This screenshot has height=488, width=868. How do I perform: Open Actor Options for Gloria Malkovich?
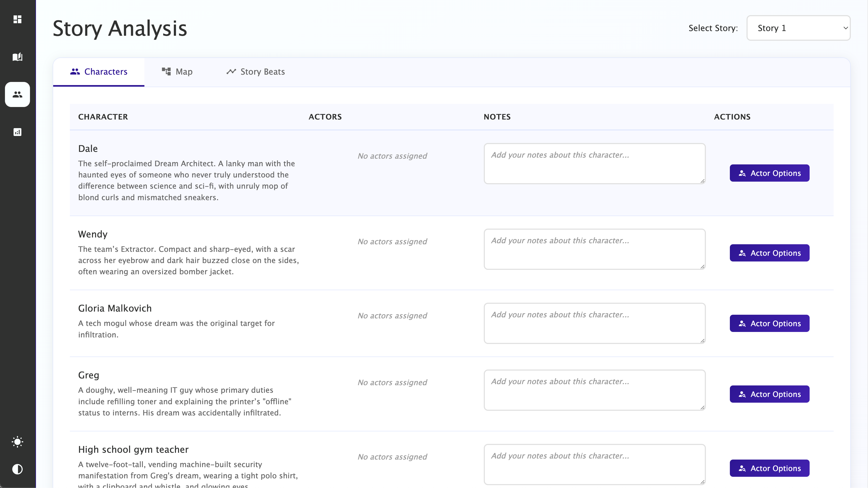coord(769,323)
